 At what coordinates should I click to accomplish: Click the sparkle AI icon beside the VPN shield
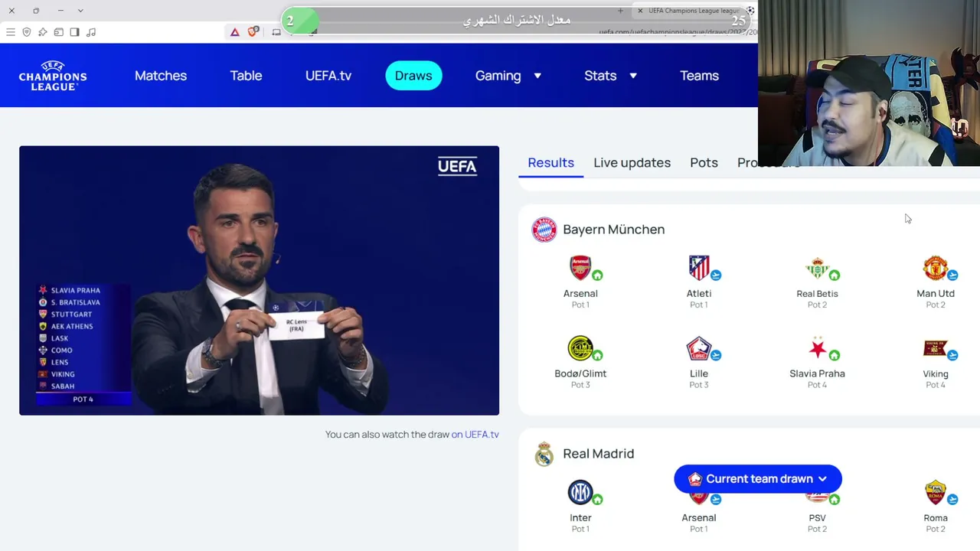coord(42,32)
